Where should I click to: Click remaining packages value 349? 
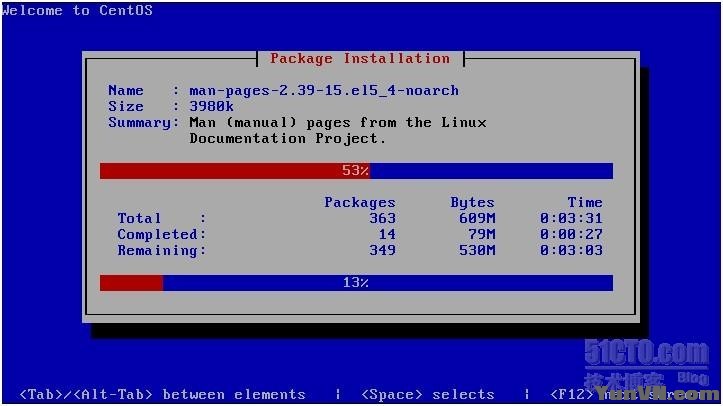(382, 250)
